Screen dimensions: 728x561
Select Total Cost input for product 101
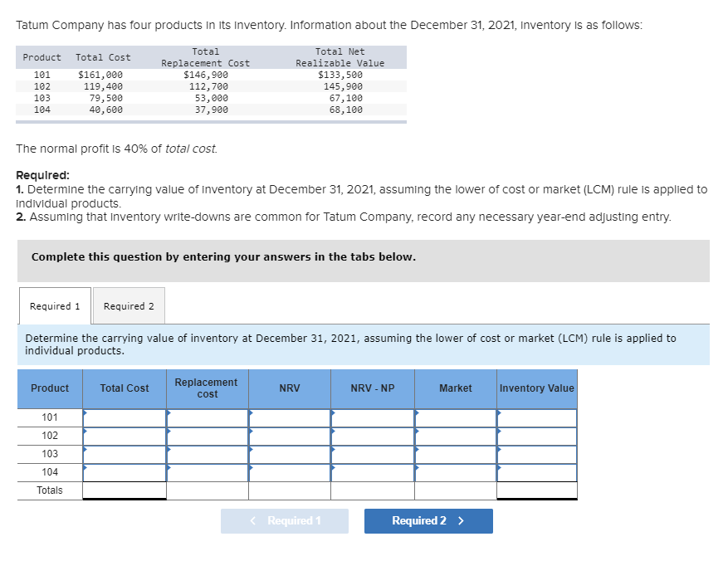pyautogui.click(x=125, y=418)
